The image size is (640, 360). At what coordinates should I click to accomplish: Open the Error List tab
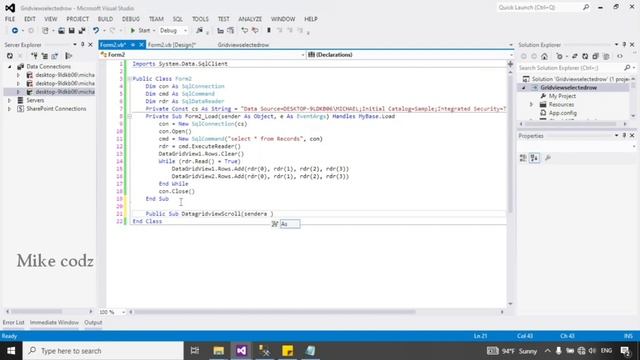(x=13, y=323)
